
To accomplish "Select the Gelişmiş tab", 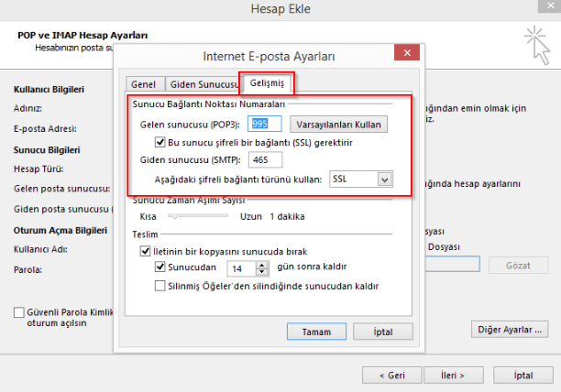I will pyautogui.click(x=268, y=83).
